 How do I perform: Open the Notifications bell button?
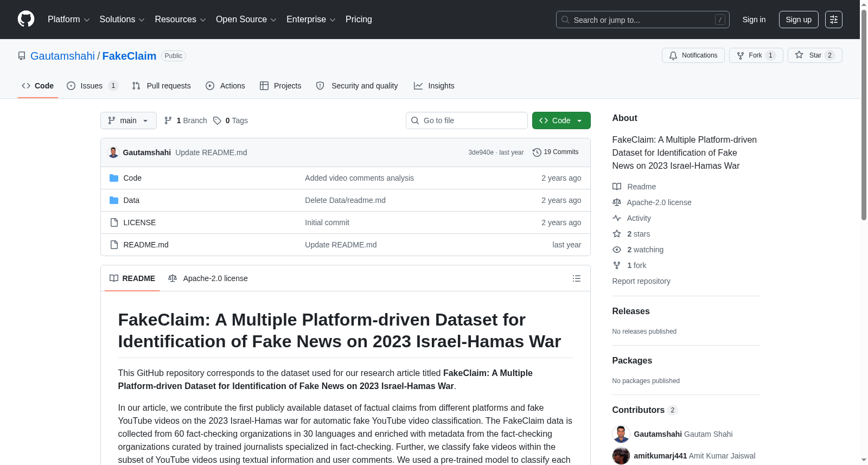693,55
